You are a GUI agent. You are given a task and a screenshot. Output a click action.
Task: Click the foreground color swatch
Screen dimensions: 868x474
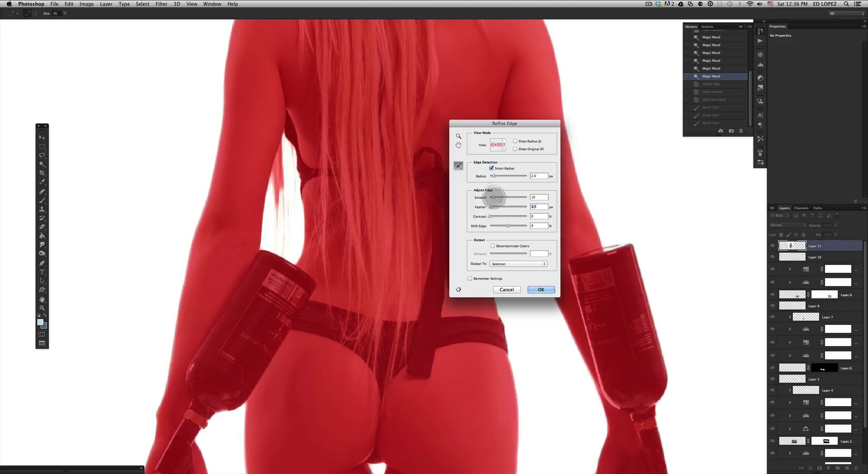point(40,322)
